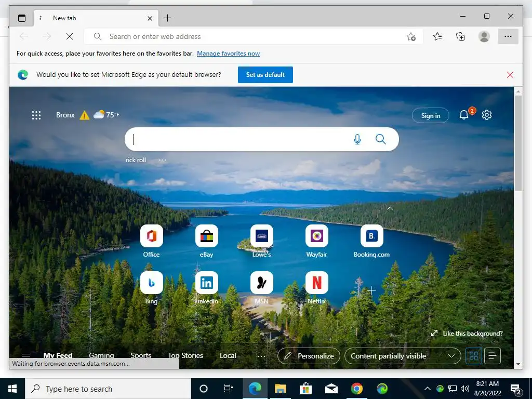This screenshot has width=532, height=399.
Task: Open the LinkedIn quick link
Action: [206, 288]
